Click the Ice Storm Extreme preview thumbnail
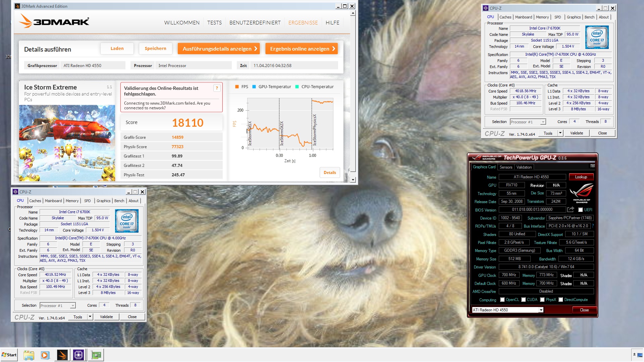 coord(67,143)
